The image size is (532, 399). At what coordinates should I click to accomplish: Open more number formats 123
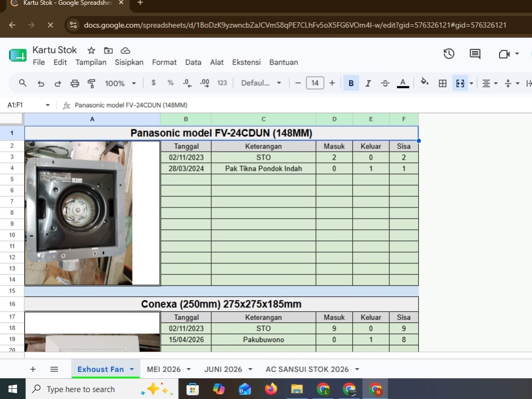click(x=222, y=83)
